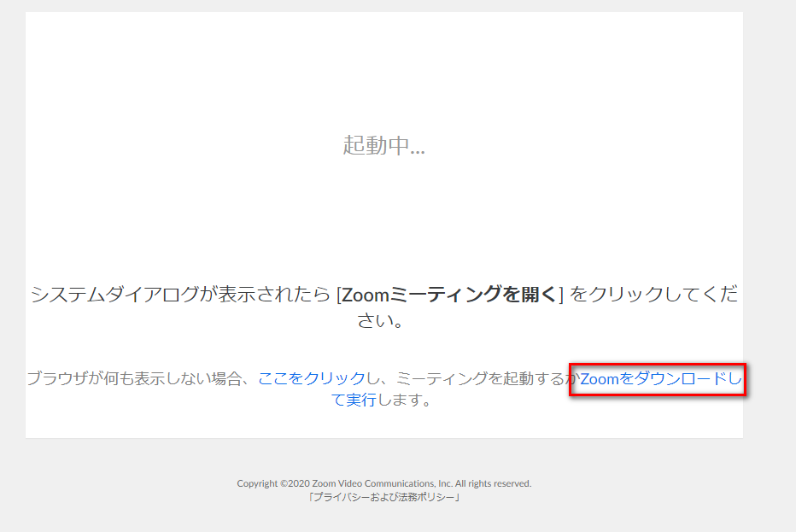The width and height of the screenshot is (796, 532).
Task: Open the 'Zoomをダウンロードして実行' download link
Action: click(x=660, y=378)
